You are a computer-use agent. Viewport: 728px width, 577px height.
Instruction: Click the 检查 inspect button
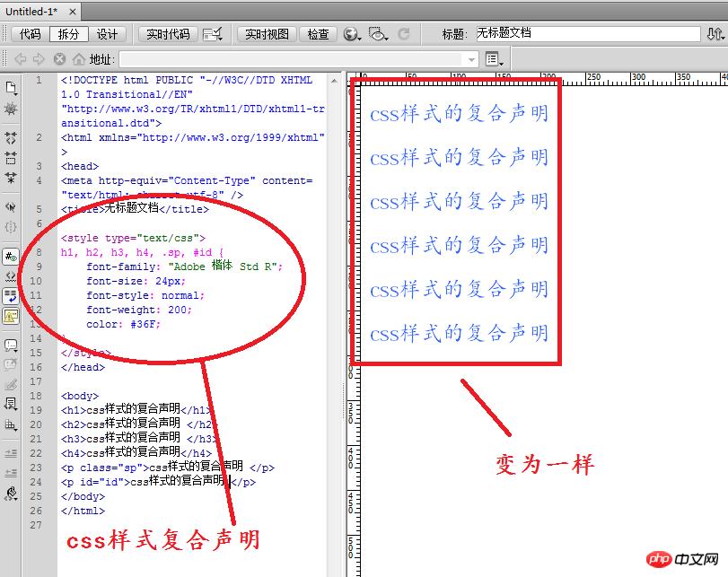point(318,34)
